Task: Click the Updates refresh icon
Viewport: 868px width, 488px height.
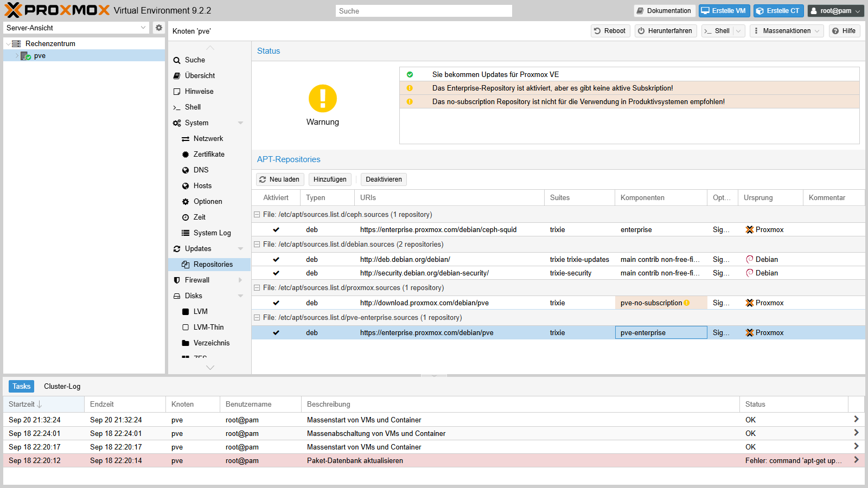Action: pos(177,249)
